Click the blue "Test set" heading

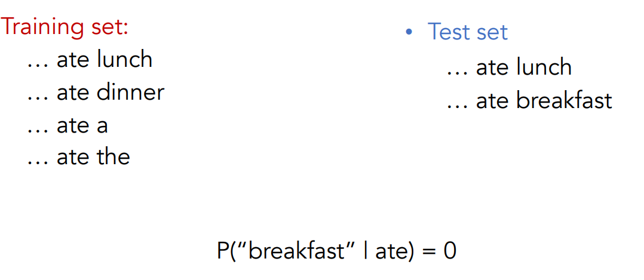point(467,32)
